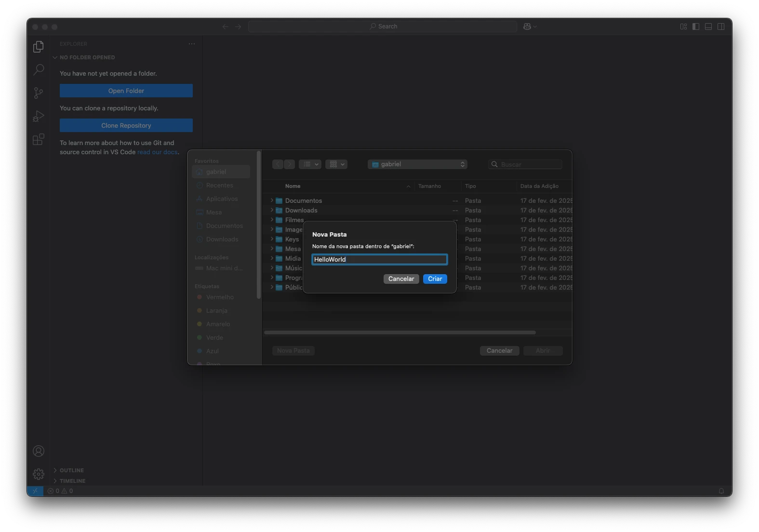Select Recentes in the Favoritos sidebar
This screenshot has height=532, width=759.
pyautogui.click(x=219, y=186)
